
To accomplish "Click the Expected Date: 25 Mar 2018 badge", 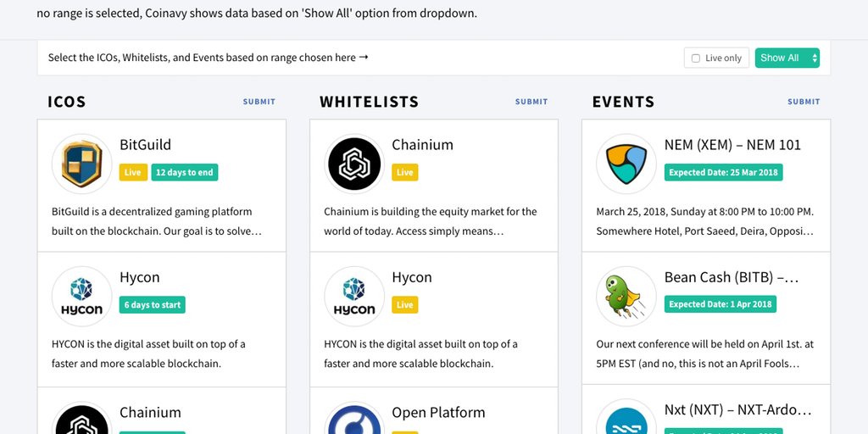I will [x=724, y=172].
